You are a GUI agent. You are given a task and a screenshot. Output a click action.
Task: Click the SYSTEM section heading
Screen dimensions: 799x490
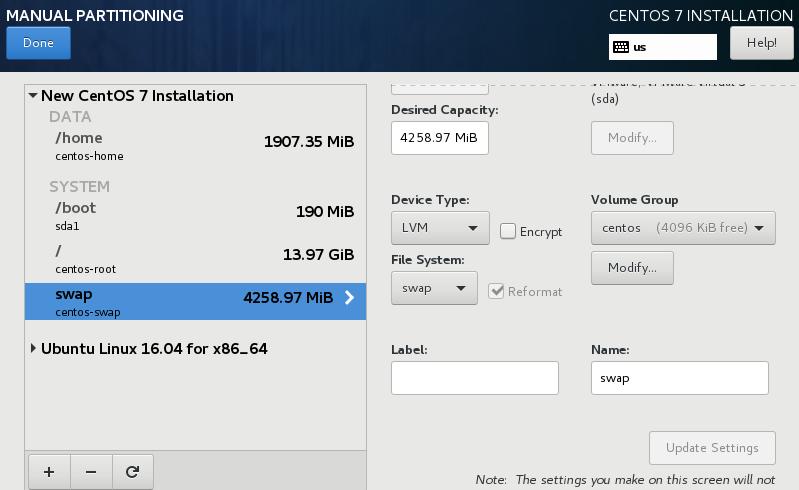79,186
